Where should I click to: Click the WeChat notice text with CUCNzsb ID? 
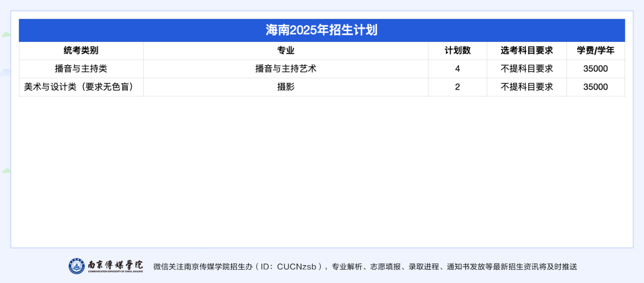coord(365,266)
